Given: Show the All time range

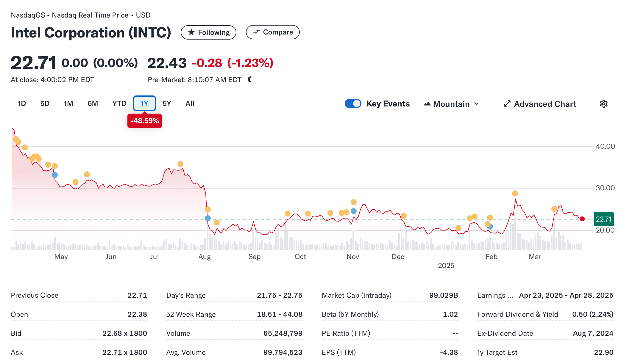Looking at the screenshot, I should point(190,103).
